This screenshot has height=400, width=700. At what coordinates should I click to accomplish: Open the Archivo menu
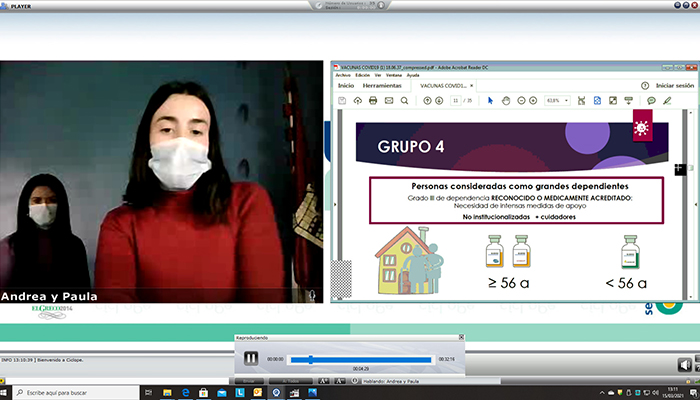coord(343,75)
